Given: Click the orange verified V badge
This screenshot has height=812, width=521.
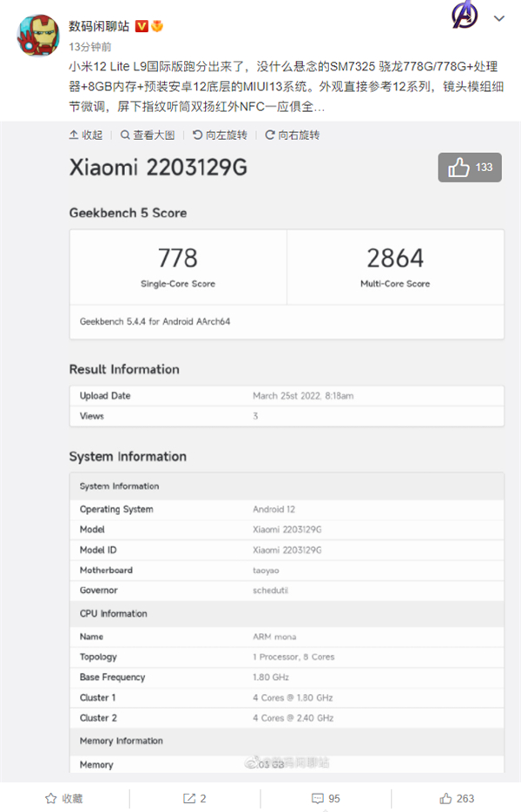Looking at the screenshot, I should (x=142, y=26).
